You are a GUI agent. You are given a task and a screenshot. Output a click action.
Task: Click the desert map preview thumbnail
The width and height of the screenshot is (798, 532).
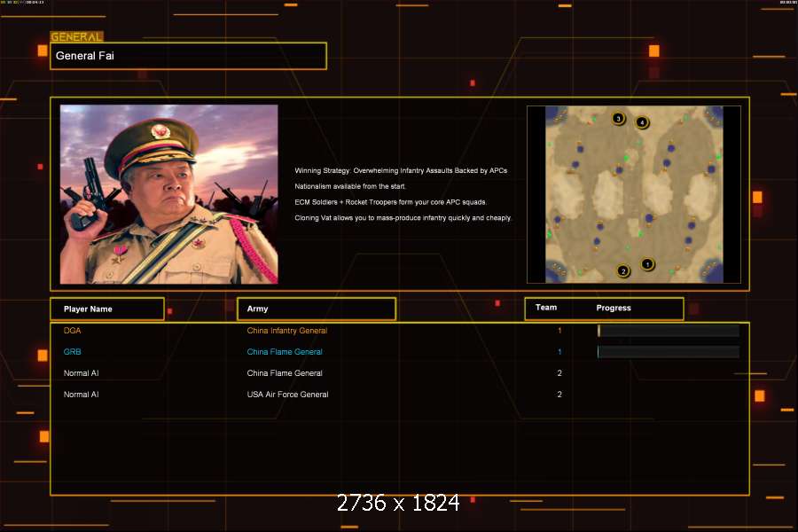coord(634,194)
